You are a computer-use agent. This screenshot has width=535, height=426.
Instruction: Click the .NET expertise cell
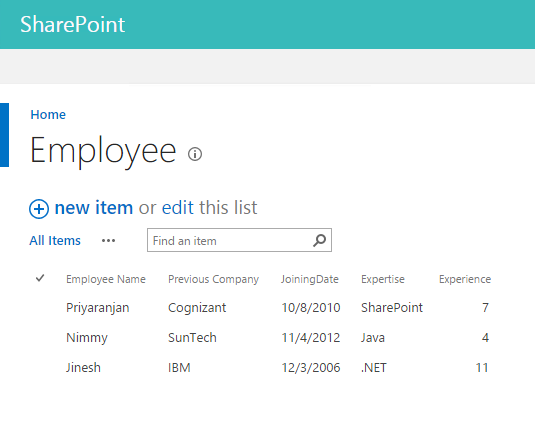point(374,368)
